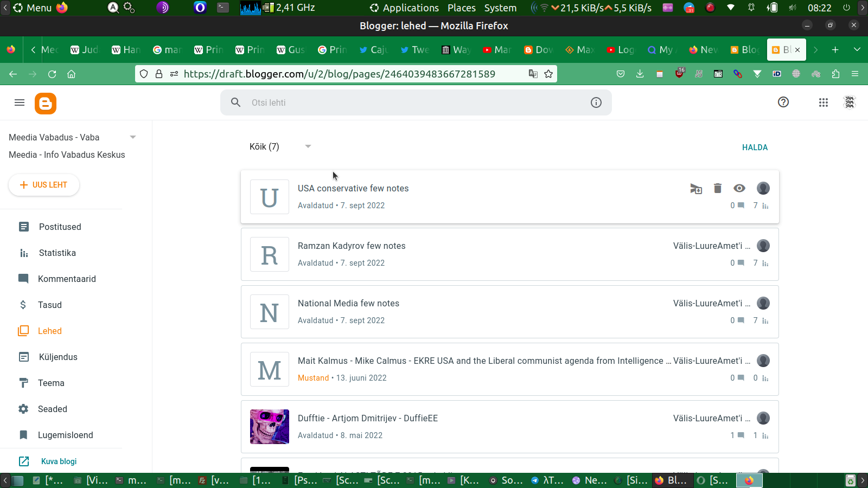Open Postitused in the sidebar
Viewport: 868px width, 488px height.
(x=60, y=227)
